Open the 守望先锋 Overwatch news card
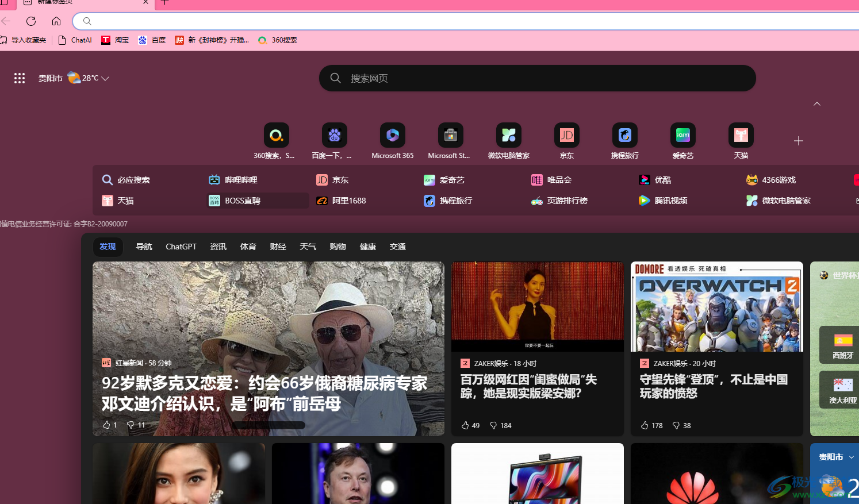This screenshot has height=504, width=859. click(717, 349)
